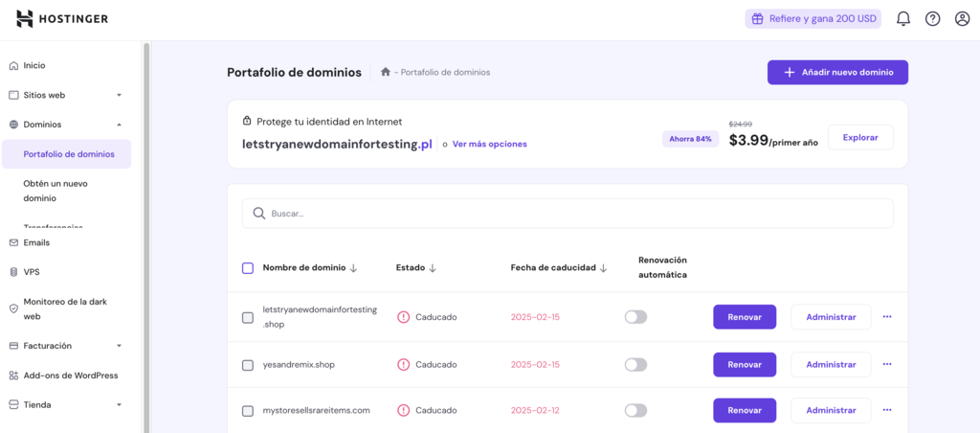Expand the Sitios web sidebar menu
980x433 pixels.
click(119, 95)
